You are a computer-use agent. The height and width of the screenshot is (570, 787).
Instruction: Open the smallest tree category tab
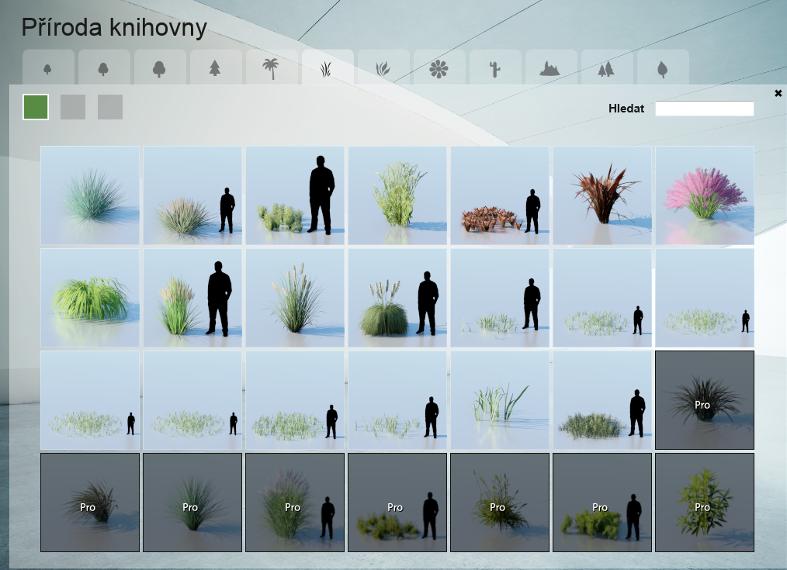click(48, 67)
